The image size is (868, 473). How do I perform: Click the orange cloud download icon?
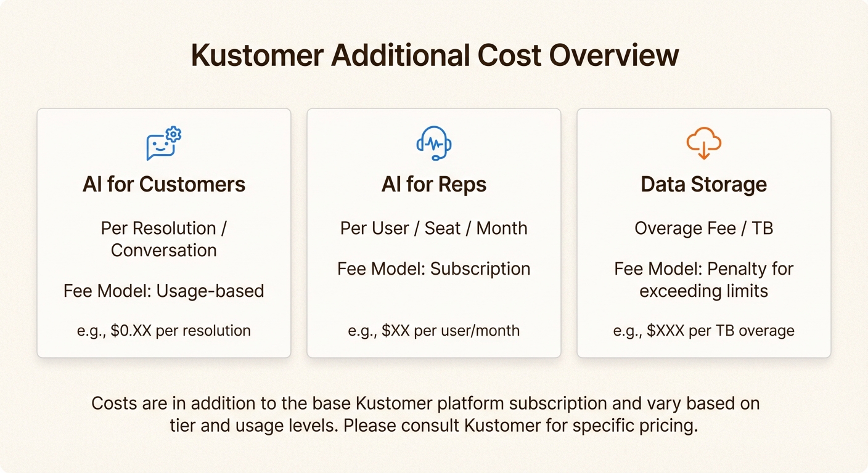[x=703, y=144]
